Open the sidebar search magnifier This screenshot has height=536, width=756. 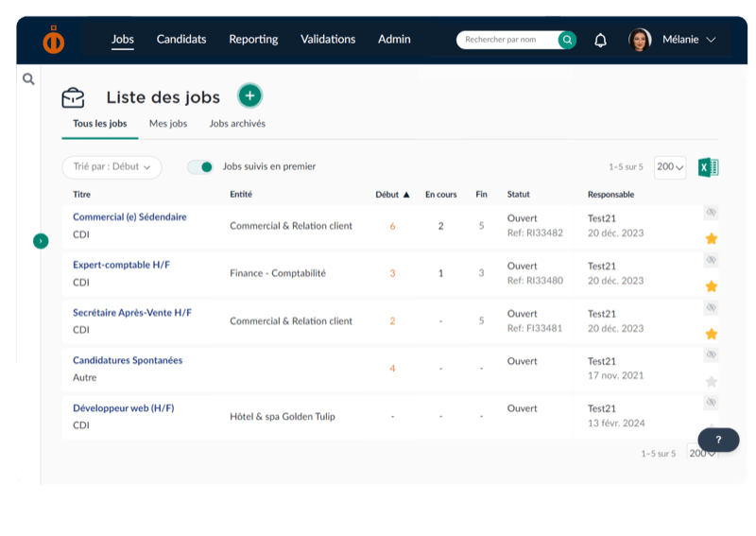(28, 78)
